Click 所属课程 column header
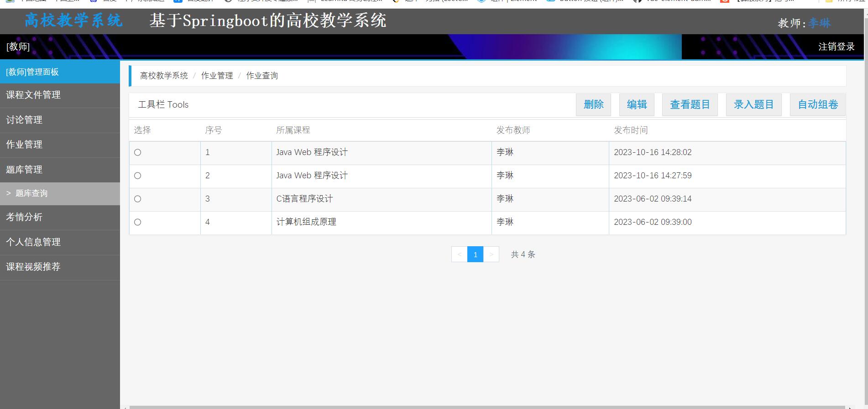The width and height of the screenshot is (868, 409). coord(293,130)
